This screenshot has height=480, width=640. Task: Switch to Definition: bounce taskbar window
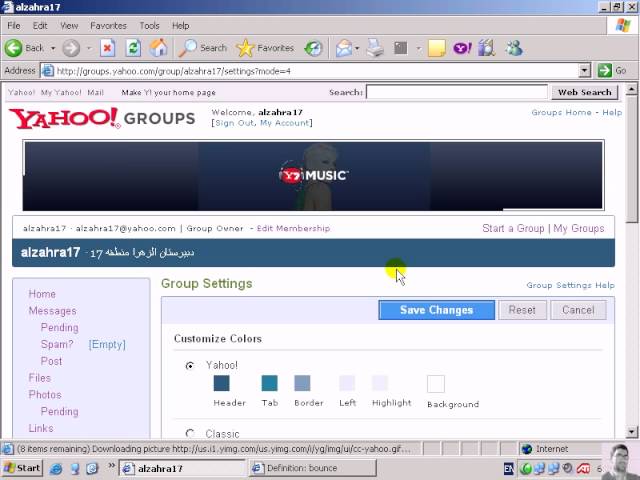[x=312, y=468]
